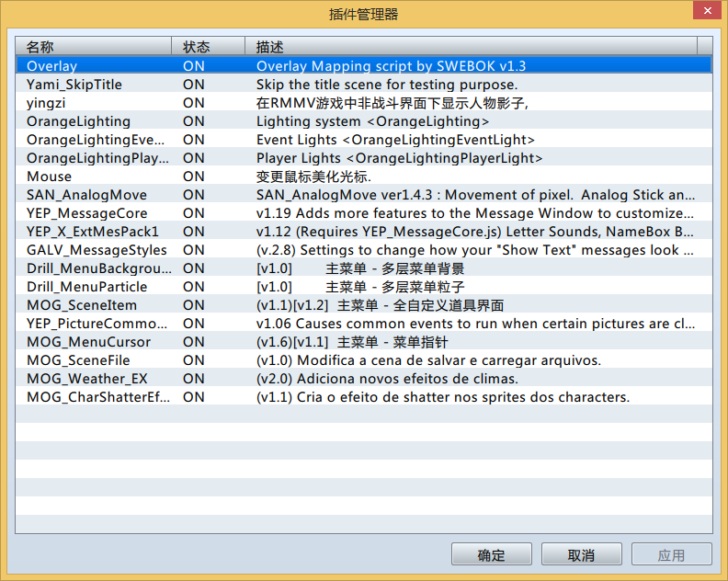Click "Cria o efeito de shatter" description
The width and height of the screenshot is (728, 581).
[x=443, y=397]
